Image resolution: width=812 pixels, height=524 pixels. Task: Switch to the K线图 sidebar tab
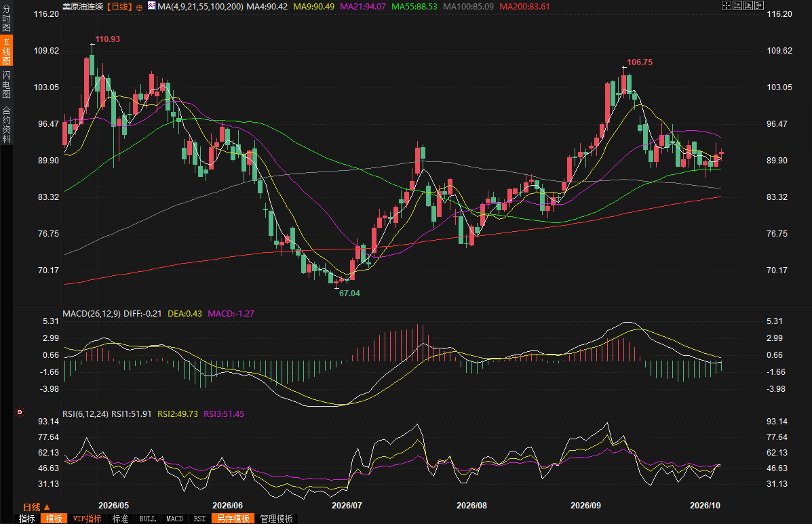pyautogui.click(x=6, y=51)
